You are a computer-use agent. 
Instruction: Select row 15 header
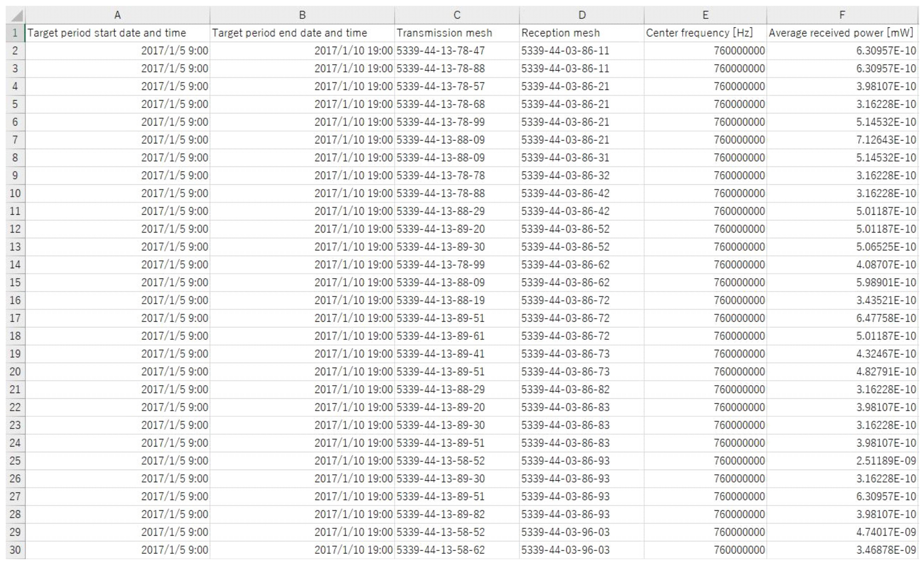click(x=15, y=282)
